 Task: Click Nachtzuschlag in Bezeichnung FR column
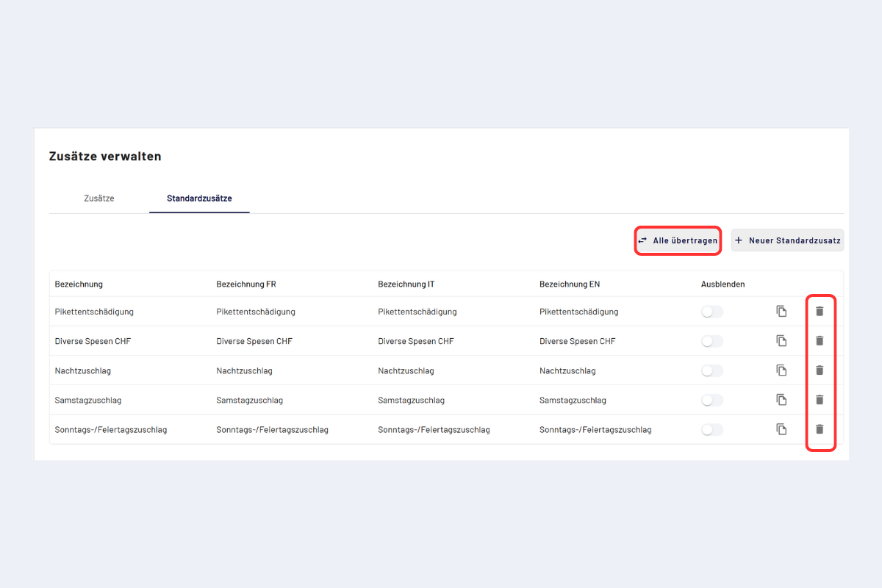(x=244, y=370)
